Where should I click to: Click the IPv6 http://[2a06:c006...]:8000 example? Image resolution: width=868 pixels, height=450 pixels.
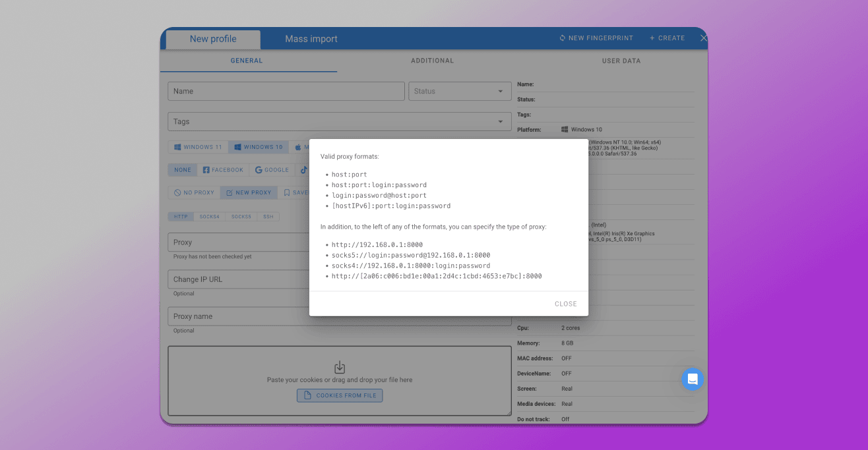pyautogui.click(x=437, y=276)
